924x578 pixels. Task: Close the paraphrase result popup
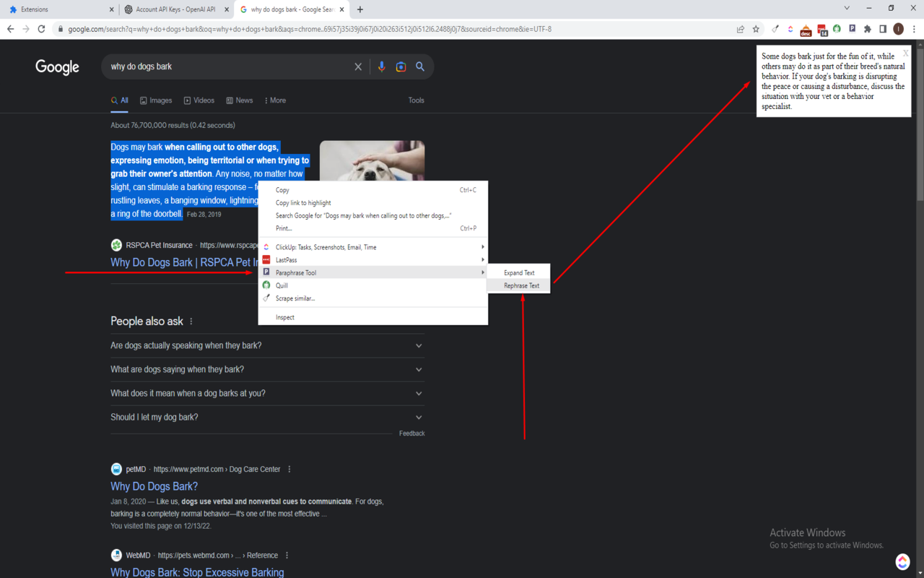tap(905, 53)
